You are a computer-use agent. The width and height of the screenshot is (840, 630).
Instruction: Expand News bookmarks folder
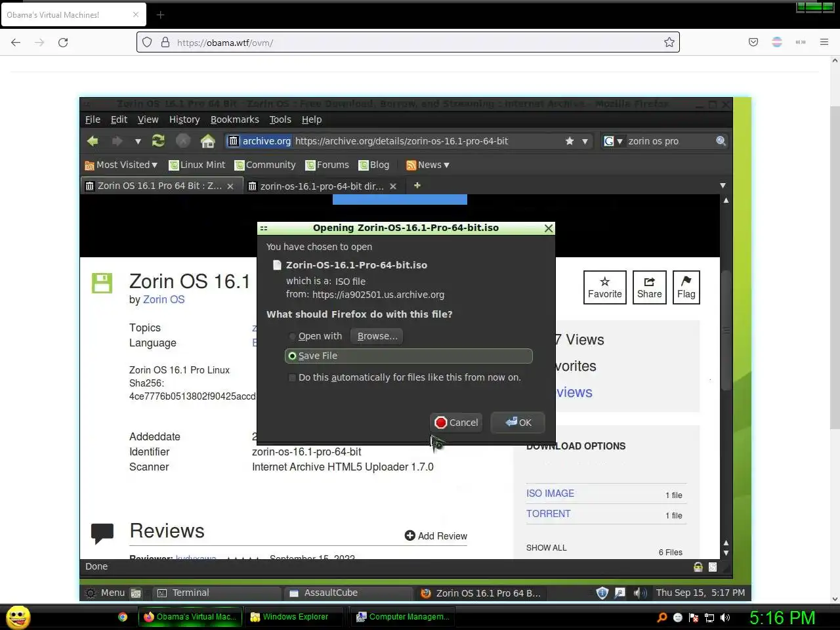pos(428,165)
